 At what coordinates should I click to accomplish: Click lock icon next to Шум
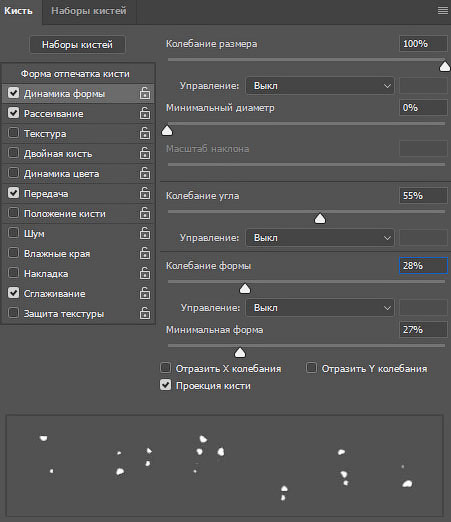point(145,234)
